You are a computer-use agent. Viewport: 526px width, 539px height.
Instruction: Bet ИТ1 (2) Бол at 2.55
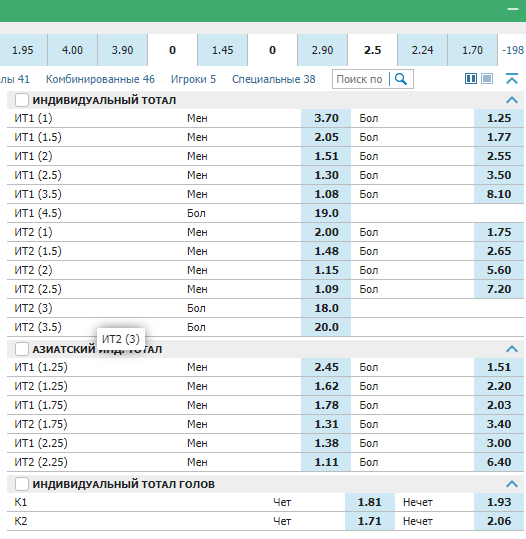[x=499, y=156]
